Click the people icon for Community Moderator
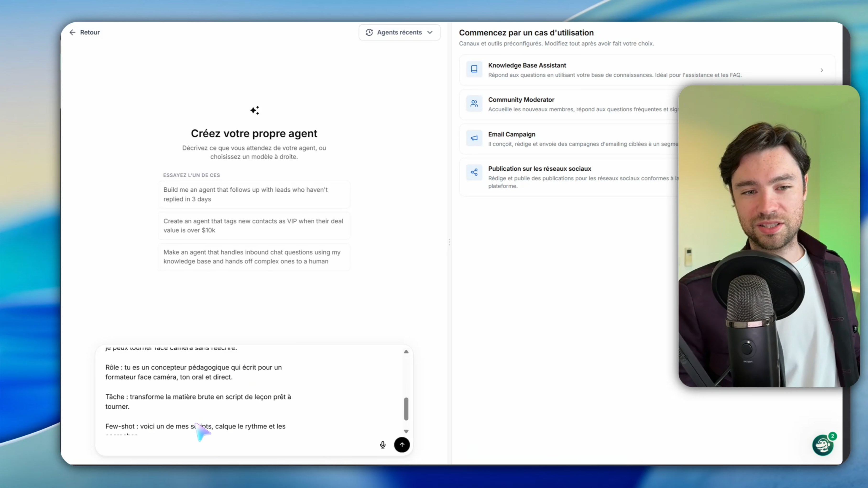868x488 pixels. pos(474,103)
